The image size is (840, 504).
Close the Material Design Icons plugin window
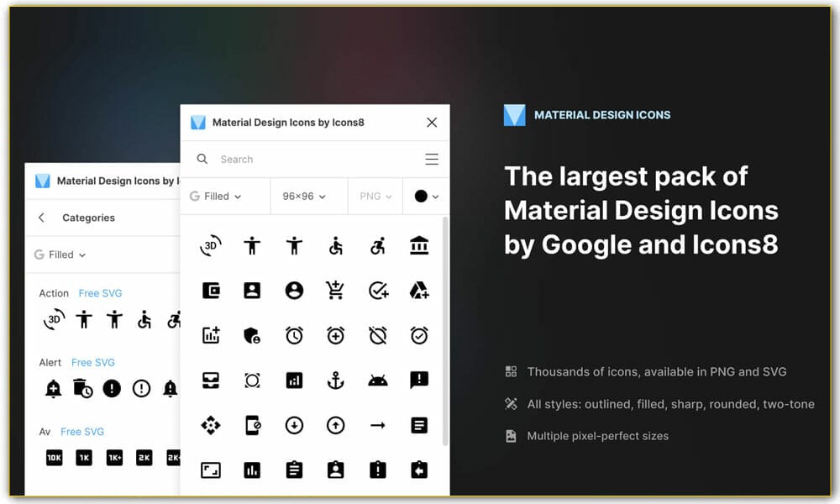pos(432,122)
